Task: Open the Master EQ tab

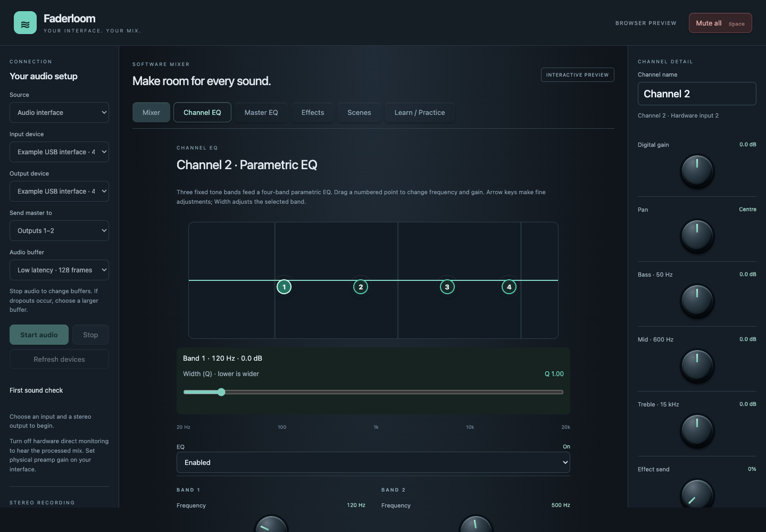Action: [x=261, y=112]
